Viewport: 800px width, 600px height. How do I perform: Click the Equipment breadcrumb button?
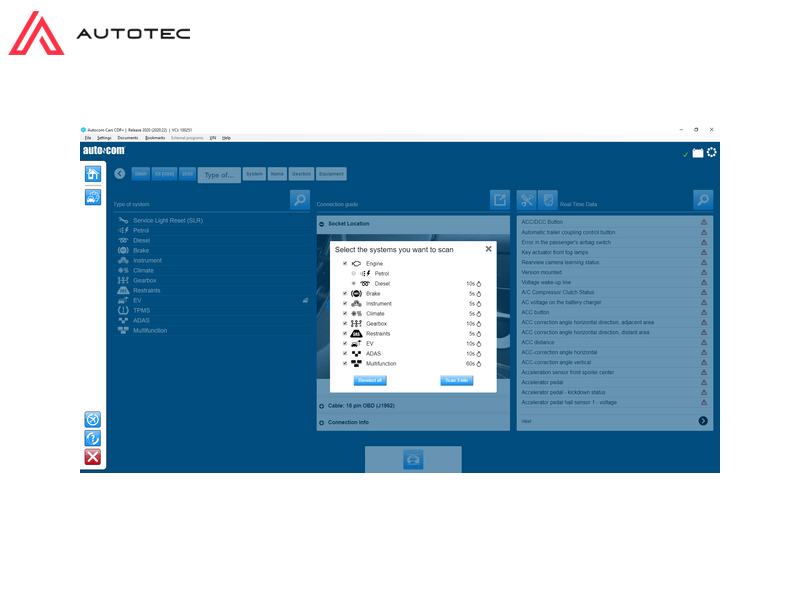click(x=331, y=174)
